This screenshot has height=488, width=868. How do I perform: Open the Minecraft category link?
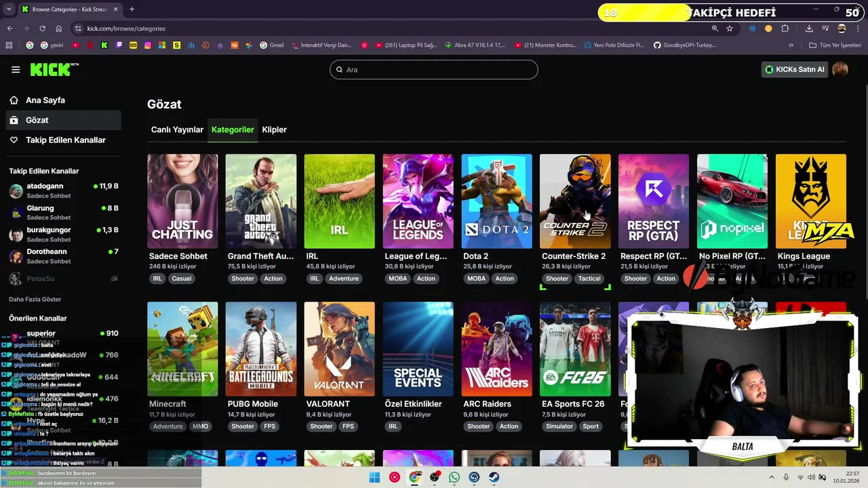click(x=167, y=404)
